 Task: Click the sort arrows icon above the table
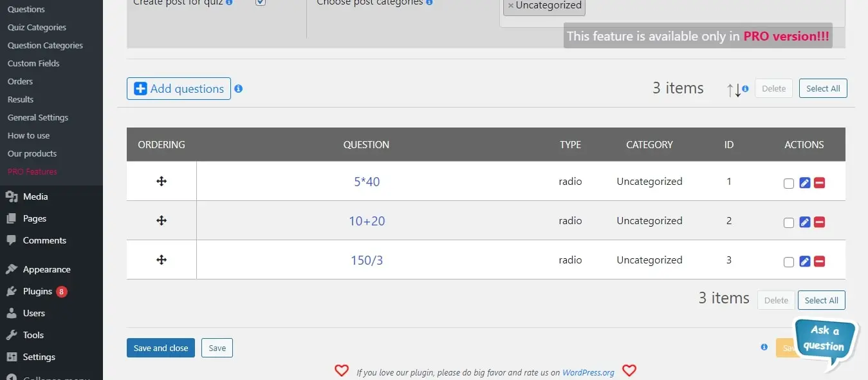point(734,90)
